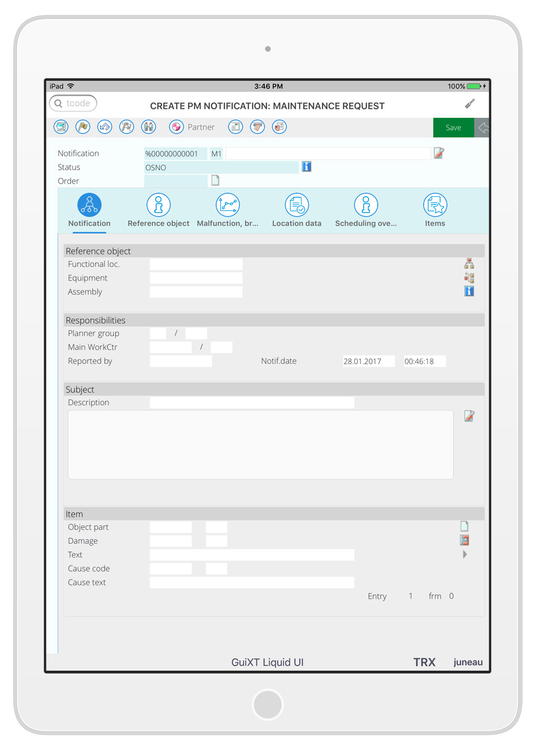This screenshot has width=538, height=756.
Task: Select the Location data tab
Action: [297, 210]
